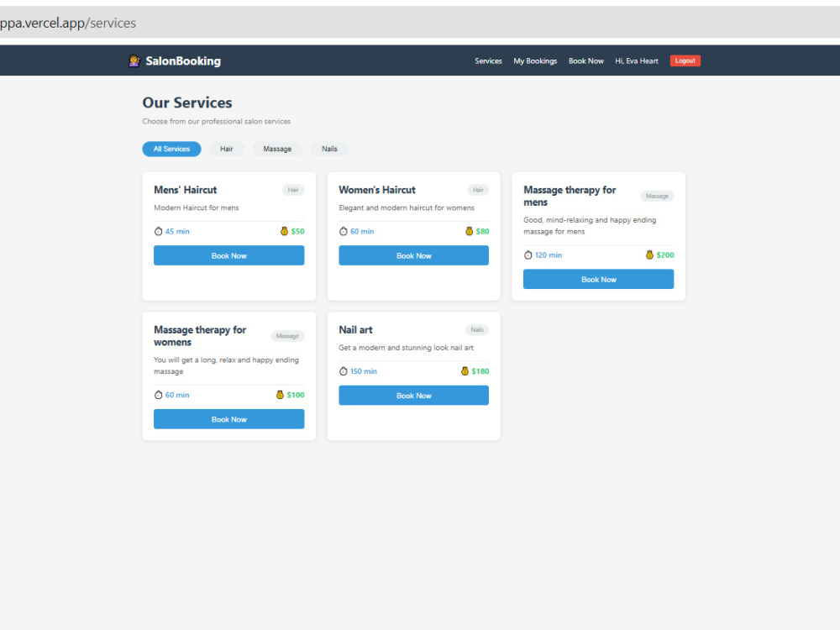Click the $100 price
Viewport: 840px width, 630px height.
(x=296, y=395)
